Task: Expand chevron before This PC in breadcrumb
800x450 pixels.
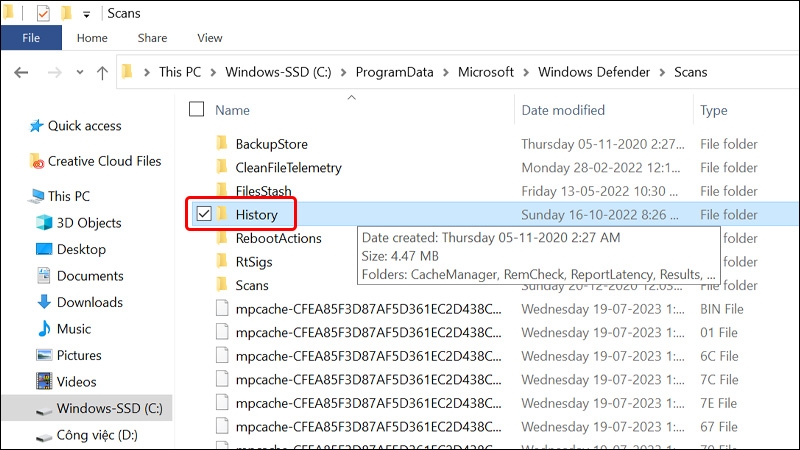Action: pos(147,72)
